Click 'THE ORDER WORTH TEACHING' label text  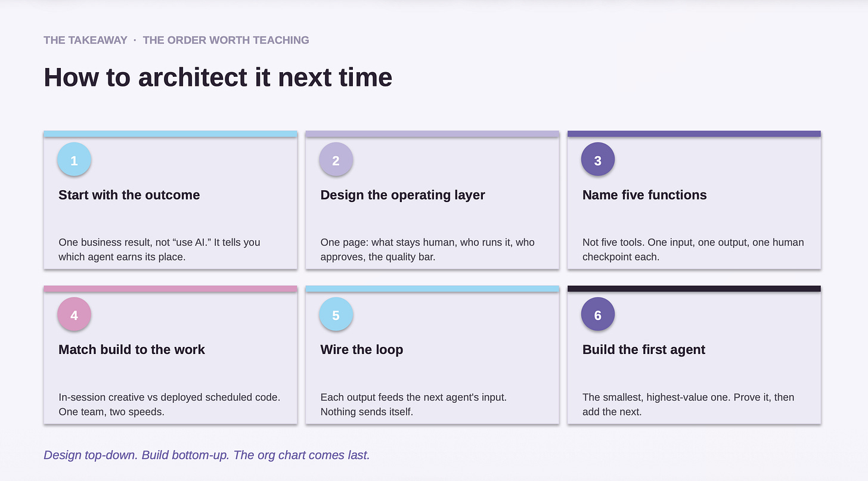(x=226, y=40)
